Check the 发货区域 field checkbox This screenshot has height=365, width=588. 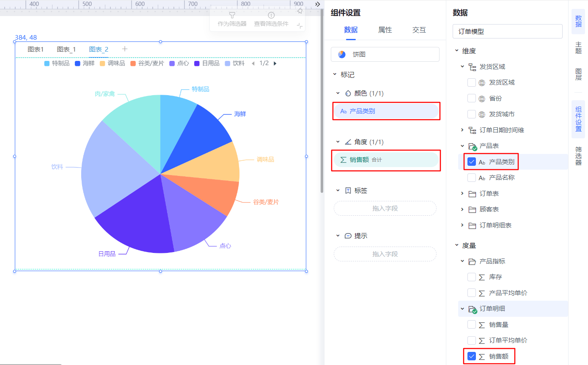tap(472, 82)
